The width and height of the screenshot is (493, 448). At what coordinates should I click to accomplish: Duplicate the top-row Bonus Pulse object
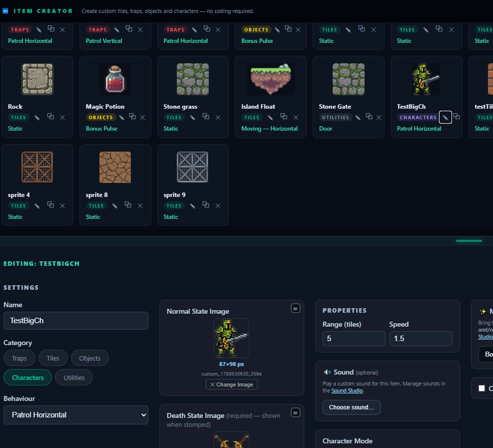click(288, 28)
